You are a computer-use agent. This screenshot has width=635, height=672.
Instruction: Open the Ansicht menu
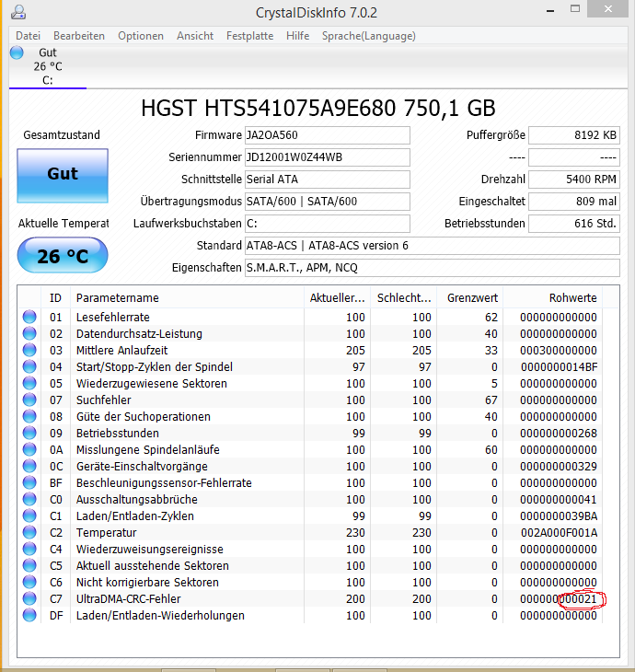(195, 36)
